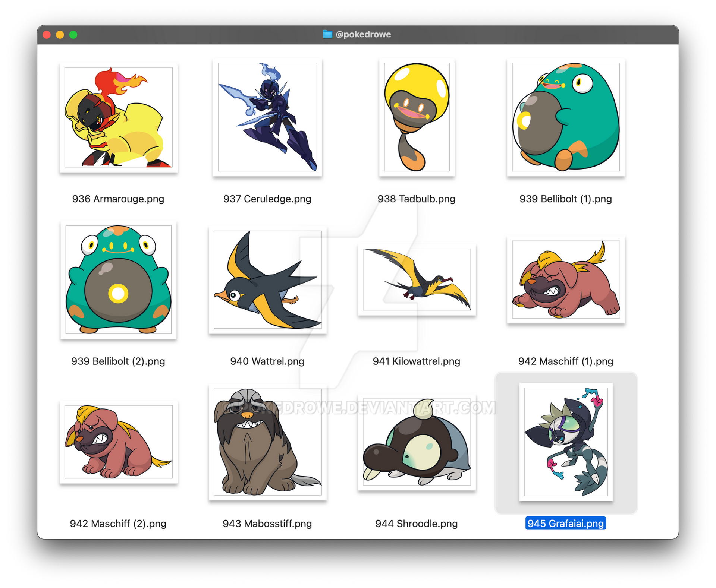The height and width of the screenshot is (588, 716).
Task: Click the file name '937 Ceruledge.png'
Action: (x=267, y=199)
